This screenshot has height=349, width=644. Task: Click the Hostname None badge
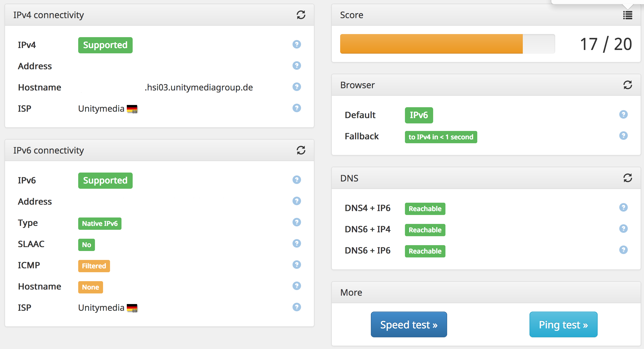point(90,287)
